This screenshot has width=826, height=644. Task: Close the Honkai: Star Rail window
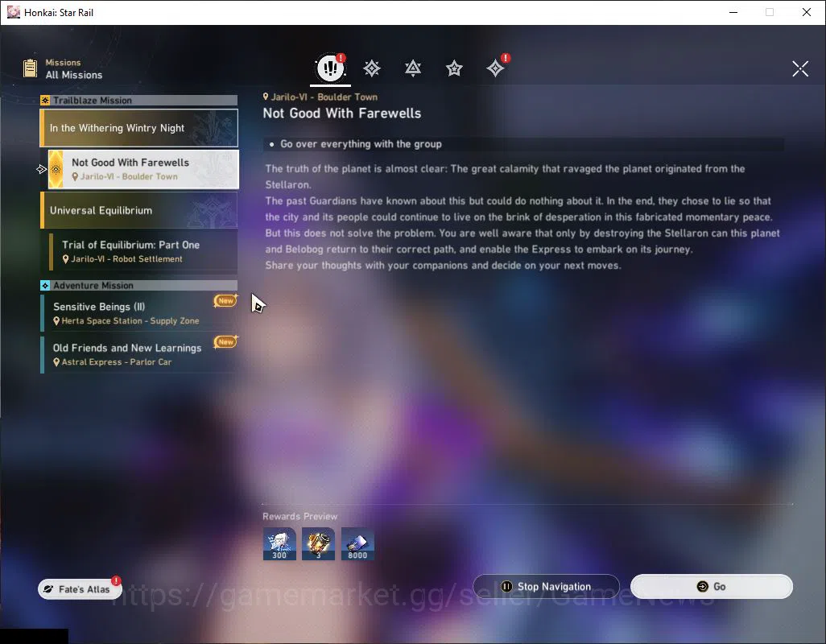point(807,12)
